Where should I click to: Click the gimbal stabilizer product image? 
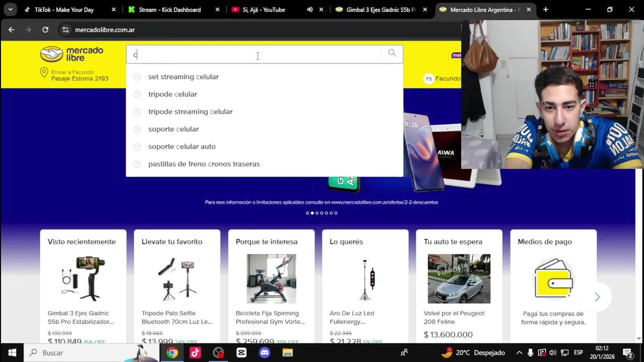(83, 279)
